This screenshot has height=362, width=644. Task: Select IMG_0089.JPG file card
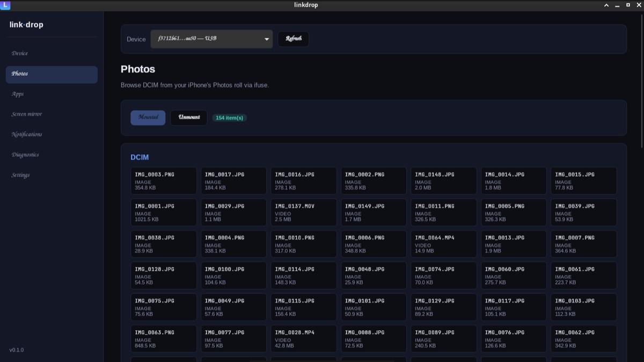[444, 339]
